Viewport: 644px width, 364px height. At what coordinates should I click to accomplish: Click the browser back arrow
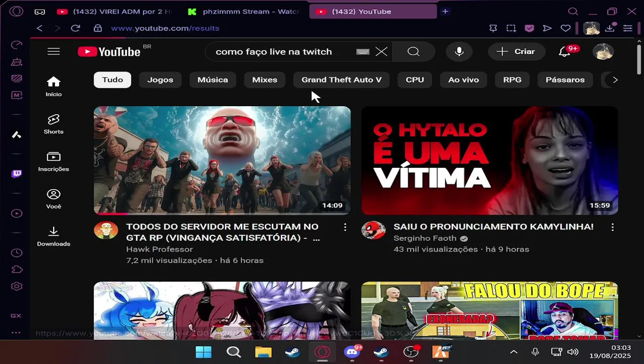point(39,28)
